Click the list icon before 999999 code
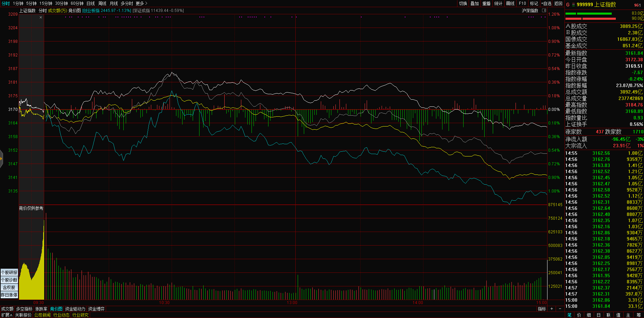Image resolution: width=644 pixels, height=318 pixels. [573, 5]
